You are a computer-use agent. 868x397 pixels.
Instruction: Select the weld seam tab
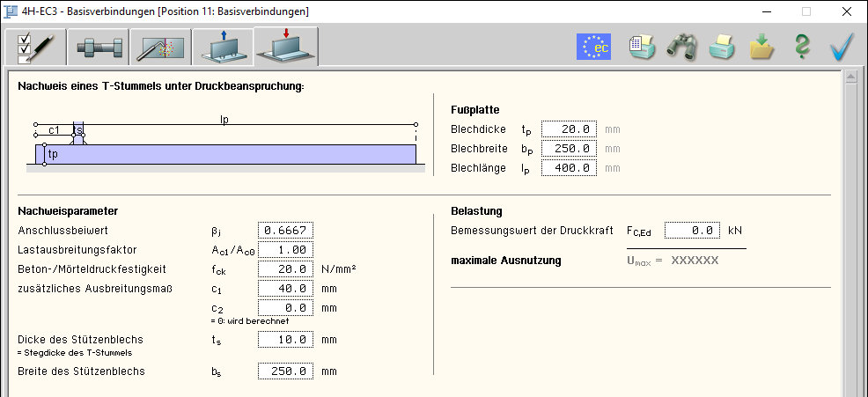[160, 48]
